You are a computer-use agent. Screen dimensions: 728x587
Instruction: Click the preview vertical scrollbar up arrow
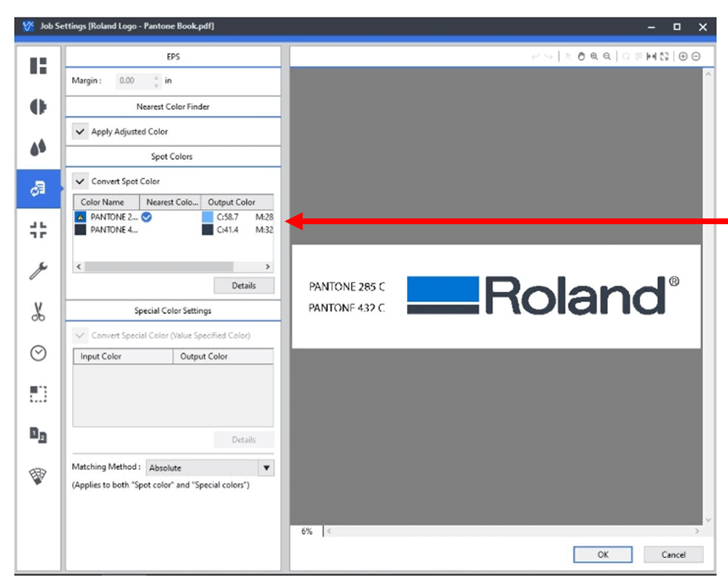tap(708, 73)
